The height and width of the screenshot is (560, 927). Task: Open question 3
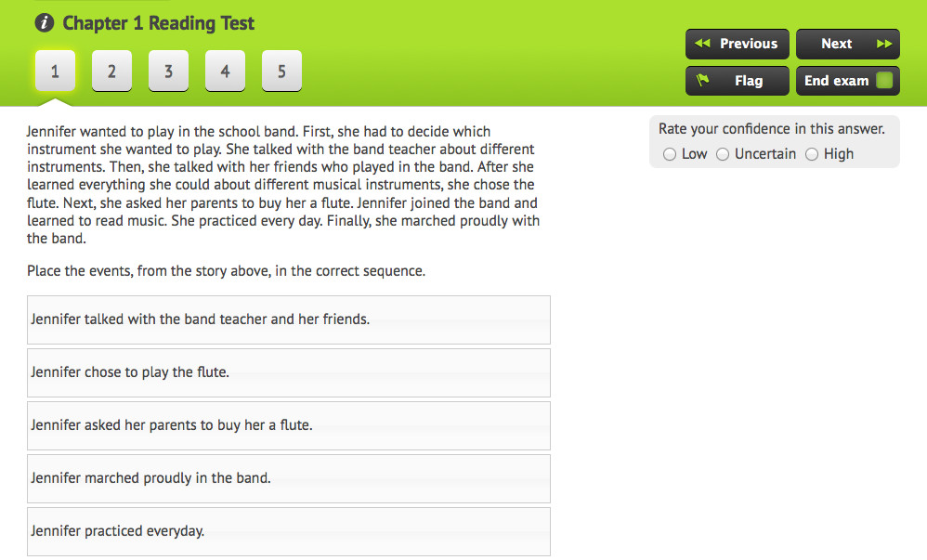coord(168,71)
